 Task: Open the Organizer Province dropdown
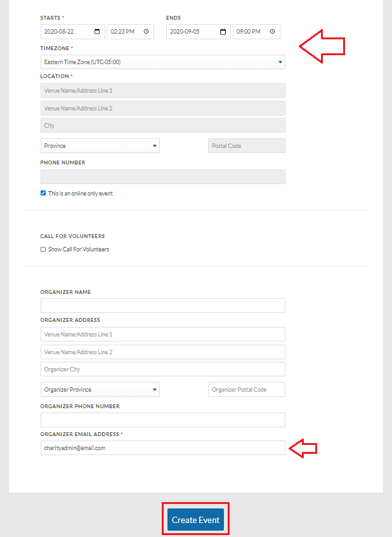point(100,390)
